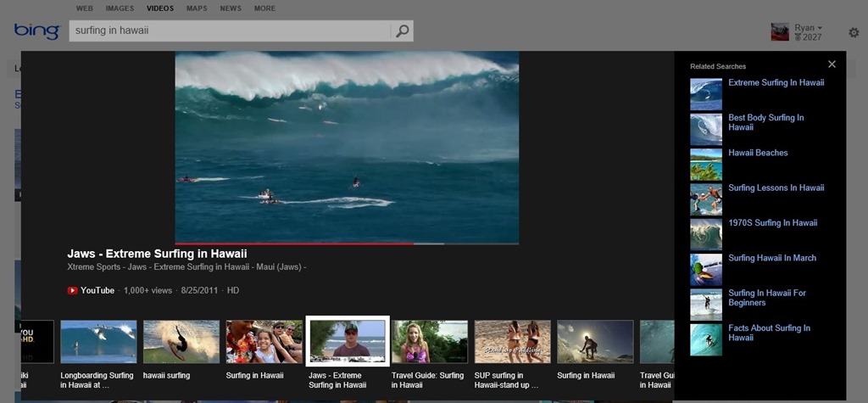Open 'Extreme Surfing In Hawaii' related search
This screenshot has height=403, width=868.
[x=776, y=83]
